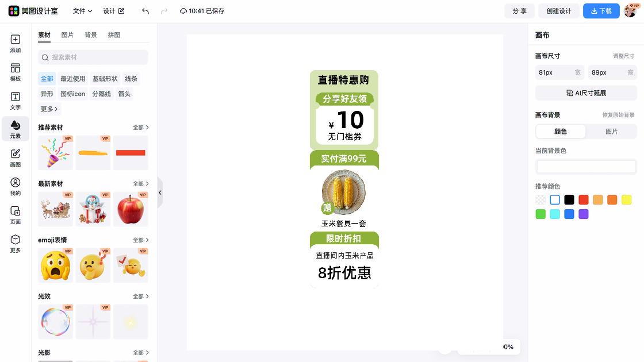Enable the 基础形状 shape filter
The width and height of the screenshot is (644, 362).
click(x=105, y=78)
